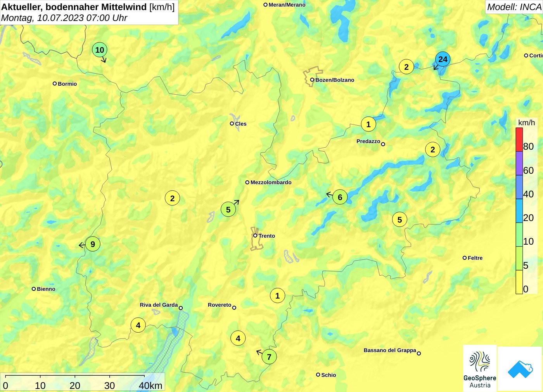Click the 'Aktueller, bodennaher Mittelwind' title
Image resolution: width=543 pixels, height=392 pixels.
click(x=74, y=7)
